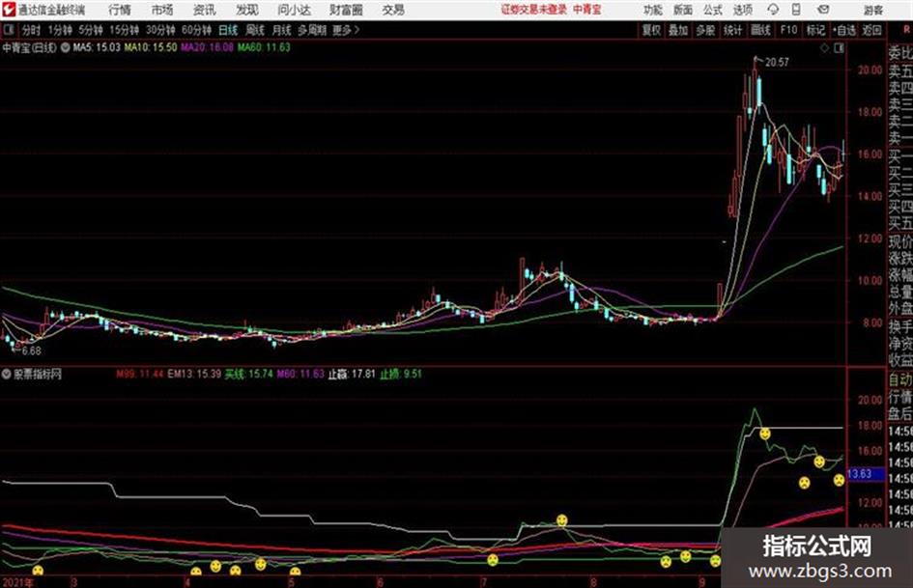Switch to the 60分钟 timeframe
Screen dimensions: 913x588
[x=196, y=30]
